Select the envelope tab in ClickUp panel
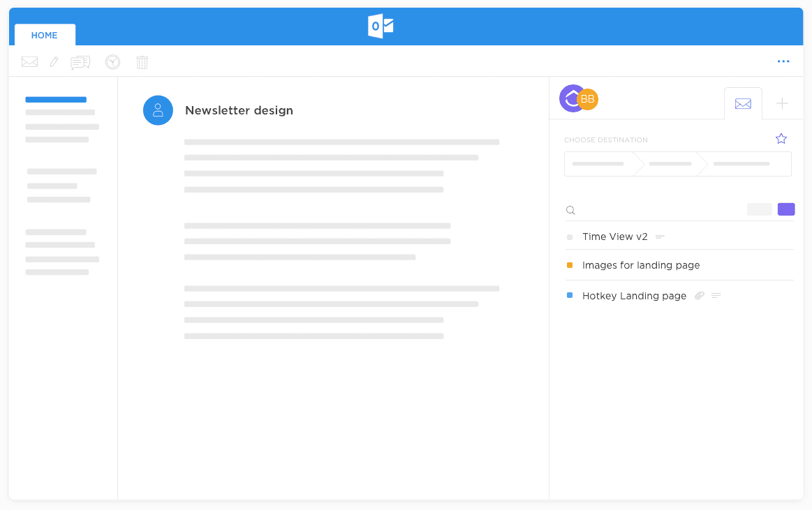Viewport: 812px width, 510px height. point(743,103)
